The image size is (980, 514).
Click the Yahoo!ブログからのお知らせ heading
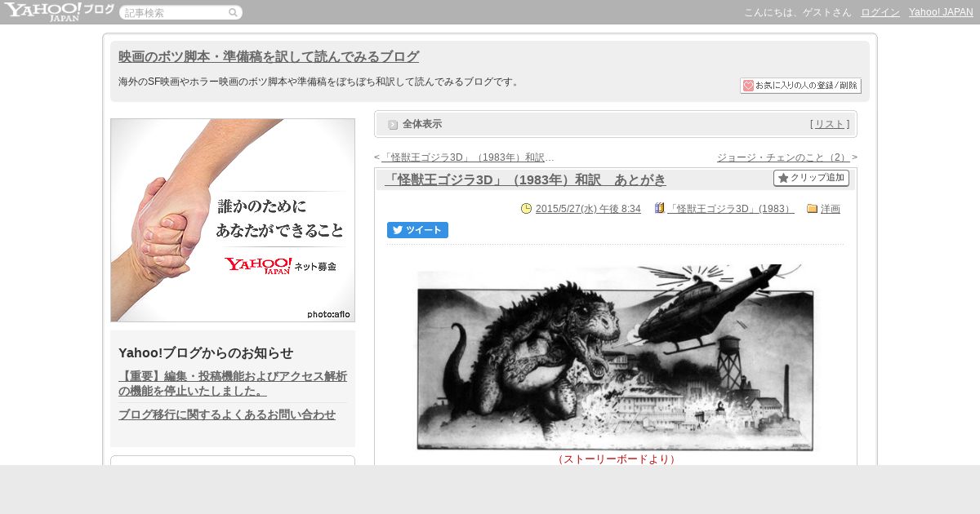[x=206, y=352]
